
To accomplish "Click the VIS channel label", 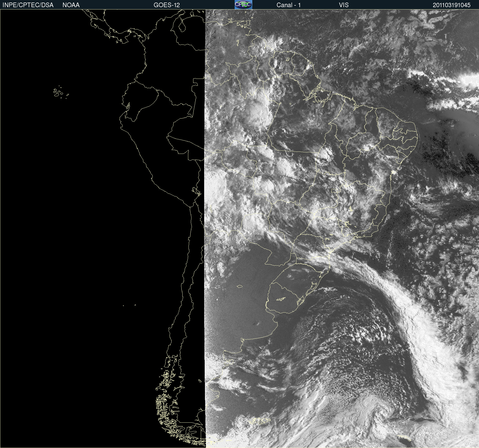I will tap(344, 5).
